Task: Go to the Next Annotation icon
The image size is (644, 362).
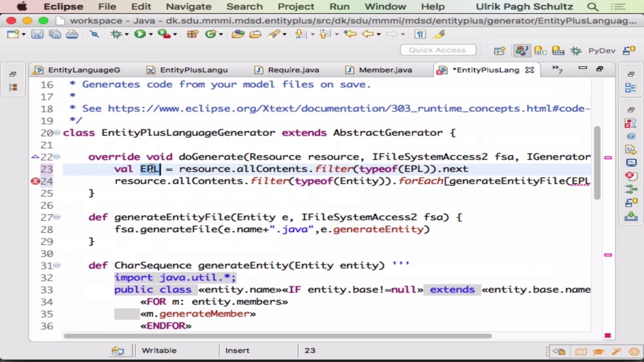Action: click(300, 34)
